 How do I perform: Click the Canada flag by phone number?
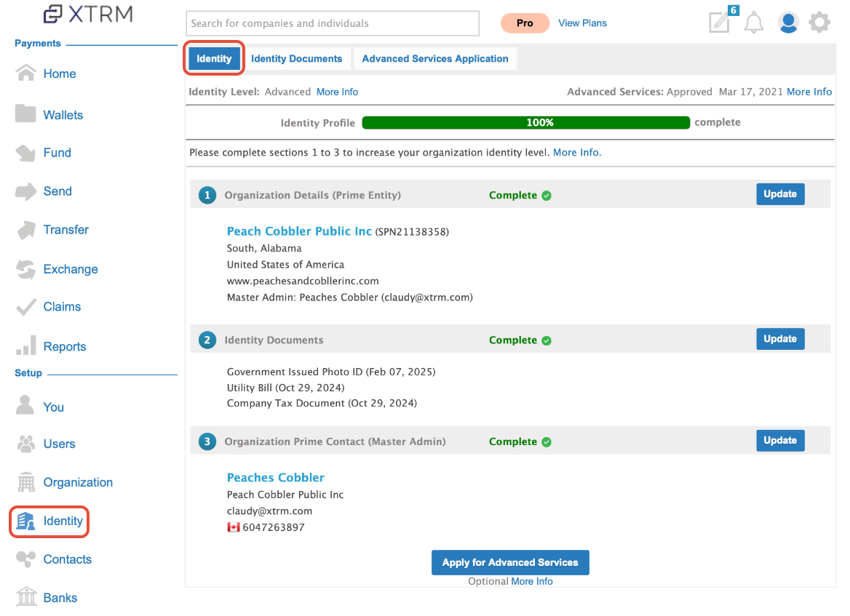click(x=233, y=527)
